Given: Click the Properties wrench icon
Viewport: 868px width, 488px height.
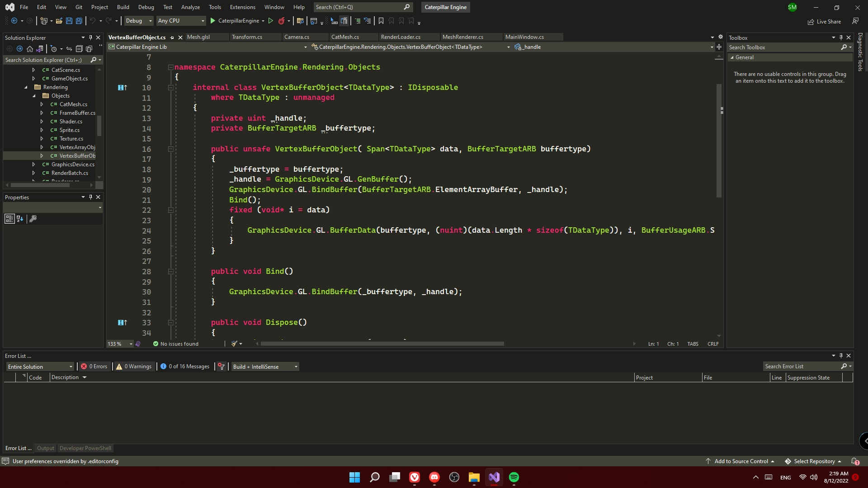Looking at the screenshot, I should [x=33, y=219].
